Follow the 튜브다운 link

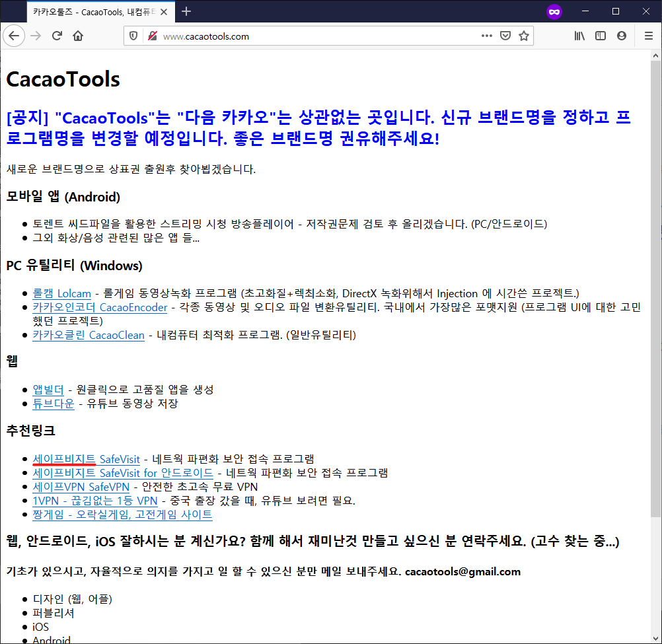[54, 404]
